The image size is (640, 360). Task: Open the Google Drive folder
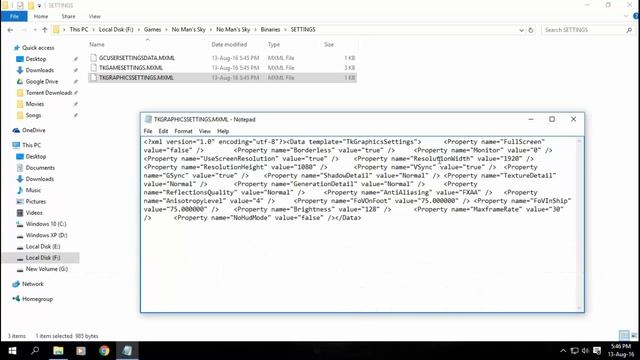pyautogui.click(x=42, y=82)
